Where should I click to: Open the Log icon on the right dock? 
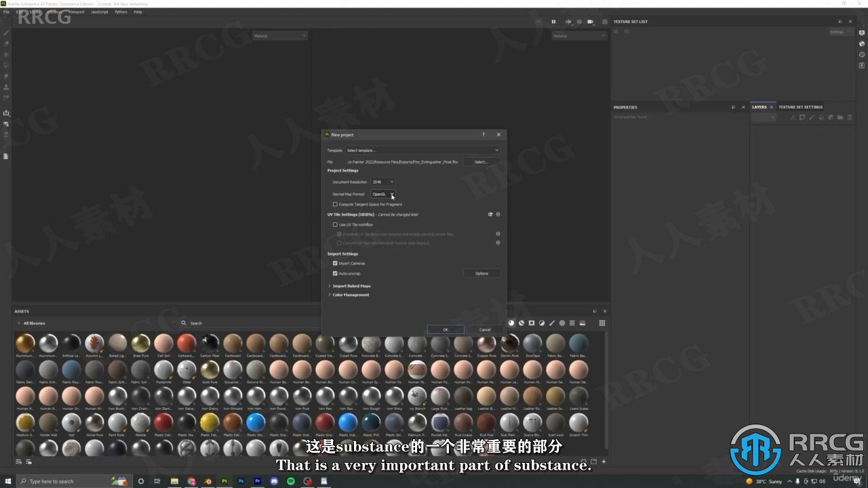point(862,66)
